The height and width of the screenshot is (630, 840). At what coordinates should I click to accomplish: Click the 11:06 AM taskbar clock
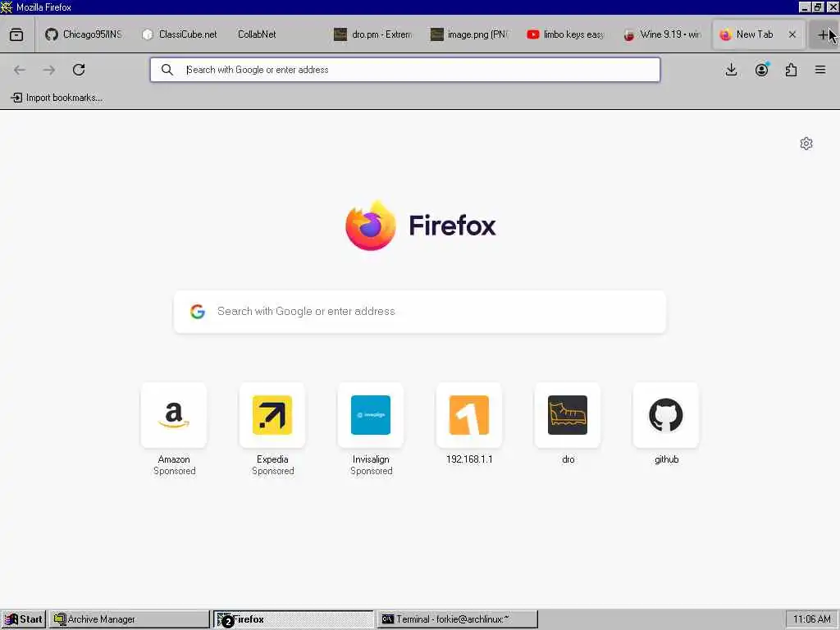click(x=811, y=619)
